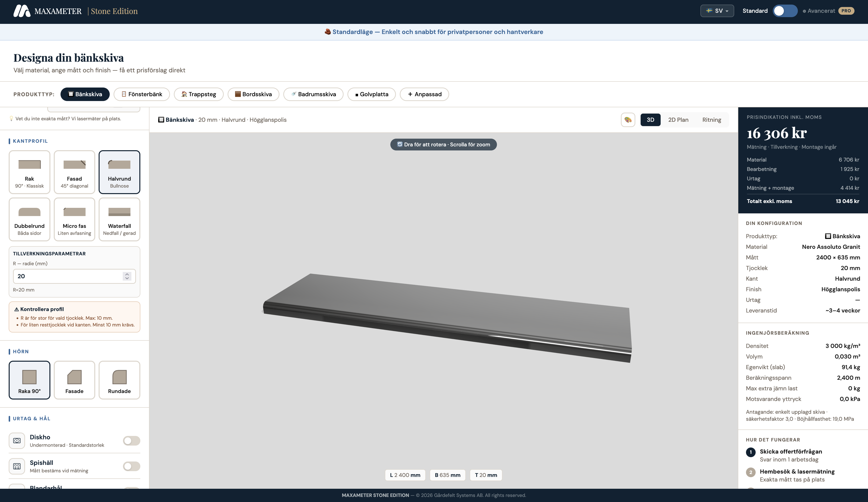Select Badrumsskiva product type
Viewport: 868px width, 502px height.
(x=313, y=94)
